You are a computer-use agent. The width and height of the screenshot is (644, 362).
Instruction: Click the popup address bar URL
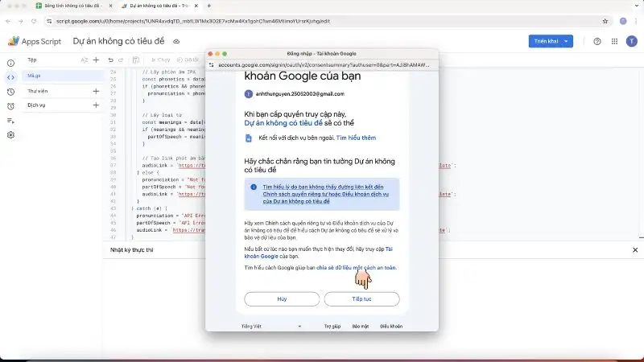click(x=324, y=65)
